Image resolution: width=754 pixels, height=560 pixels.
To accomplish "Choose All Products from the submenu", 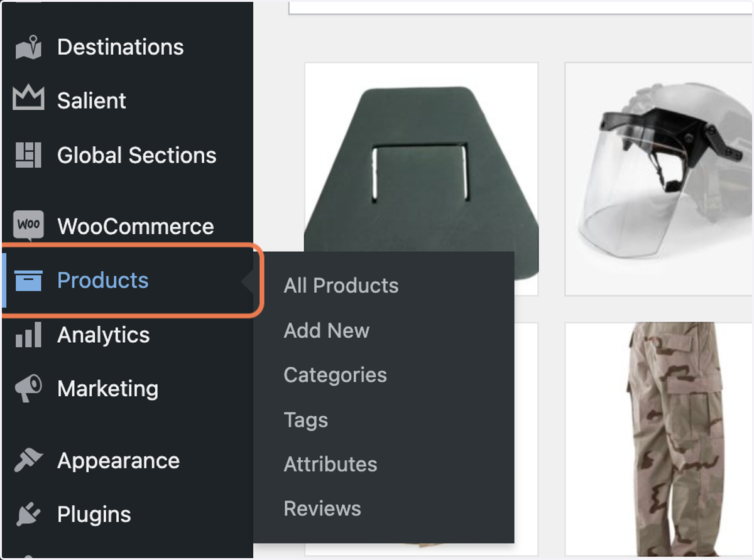I will click(341, 286).
